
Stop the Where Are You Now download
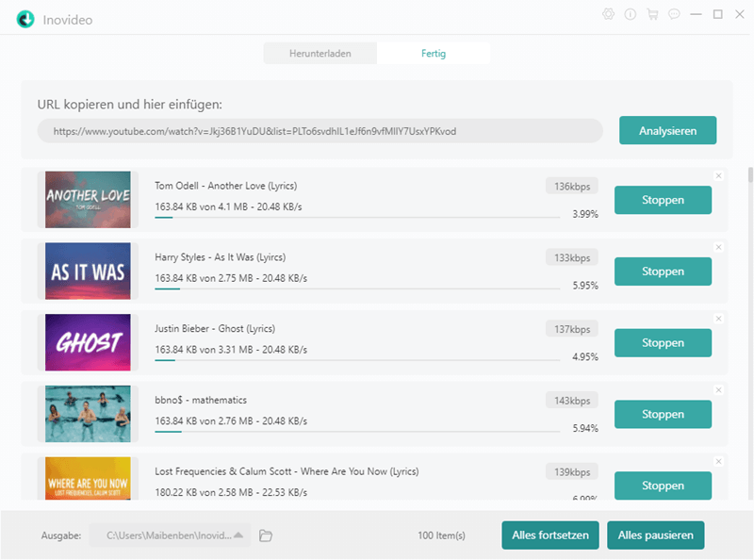pyautogui.click(x=663, y=486)
